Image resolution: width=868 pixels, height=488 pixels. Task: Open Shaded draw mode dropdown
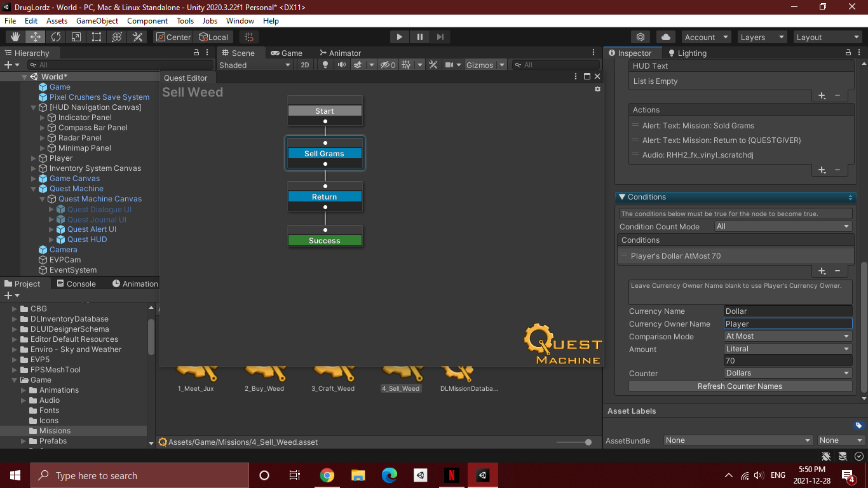pos(254,65)
